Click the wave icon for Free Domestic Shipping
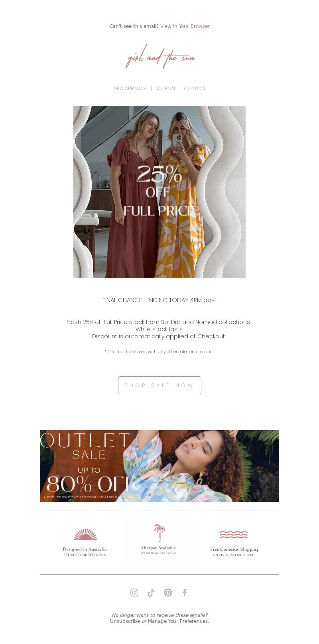This screenshot has width=319, height=644. (x=234, y=535)
